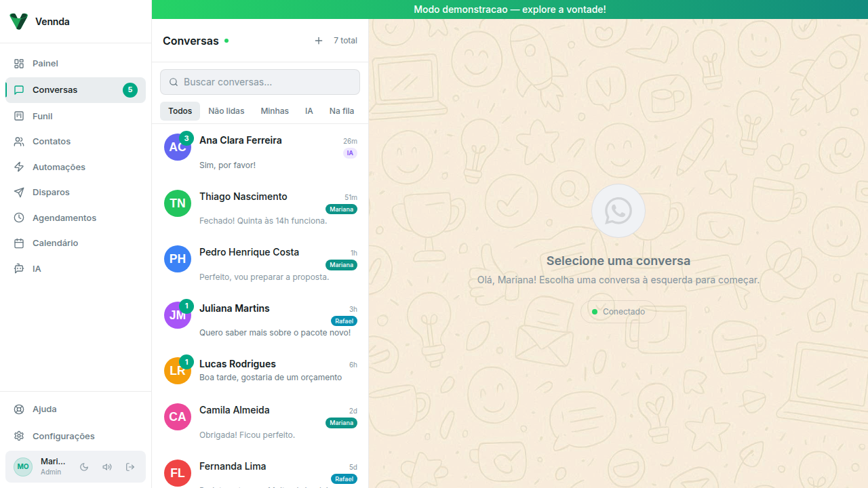
Task: Select the IA conversation filter
Action: pyautogui.click(x=309, y=110)
